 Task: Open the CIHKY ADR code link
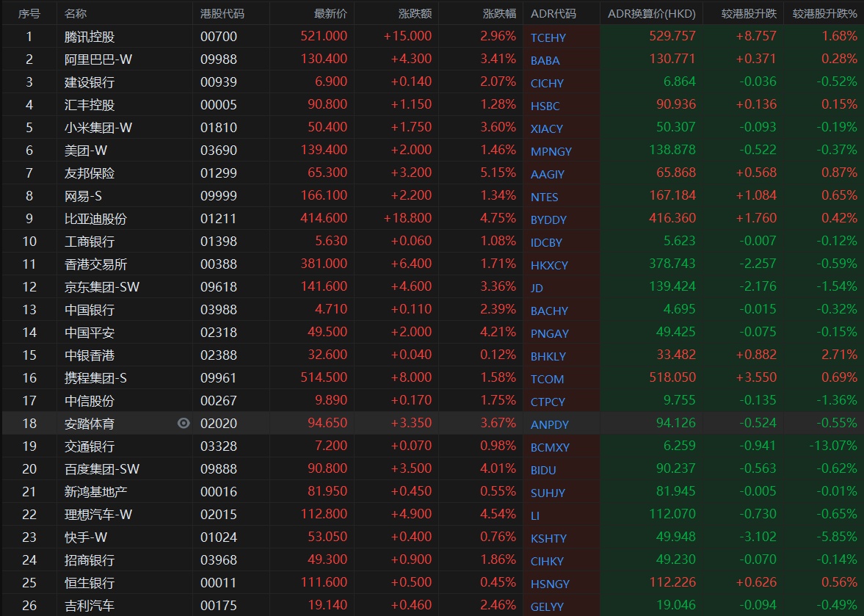547,561
